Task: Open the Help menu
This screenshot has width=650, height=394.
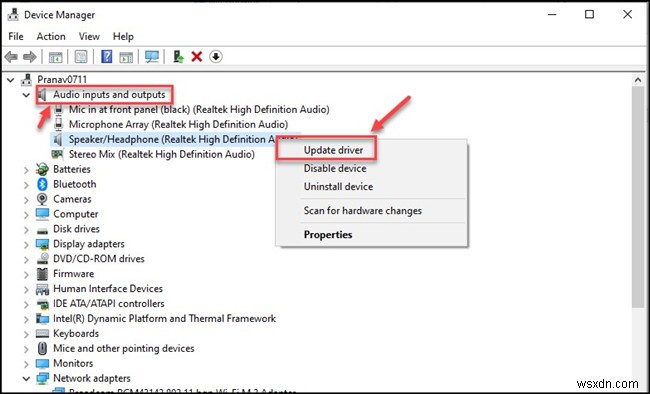Action: coord(123,36)
